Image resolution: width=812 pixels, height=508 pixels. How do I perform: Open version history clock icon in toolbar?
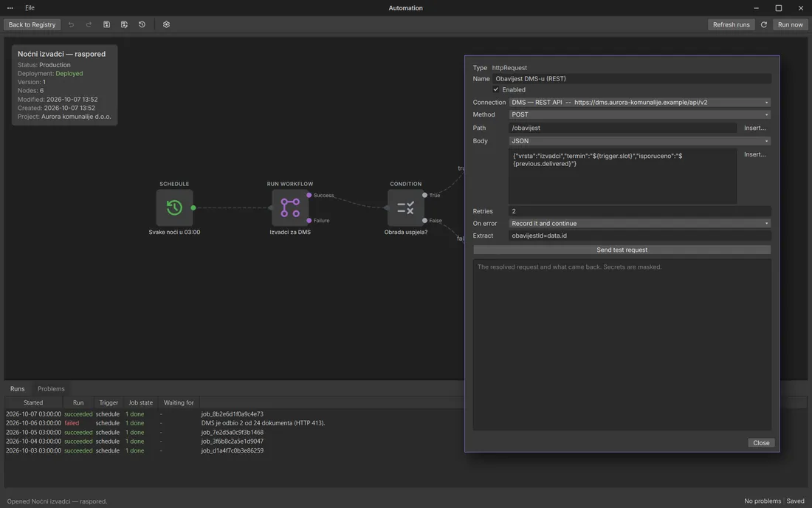[142, 24]
